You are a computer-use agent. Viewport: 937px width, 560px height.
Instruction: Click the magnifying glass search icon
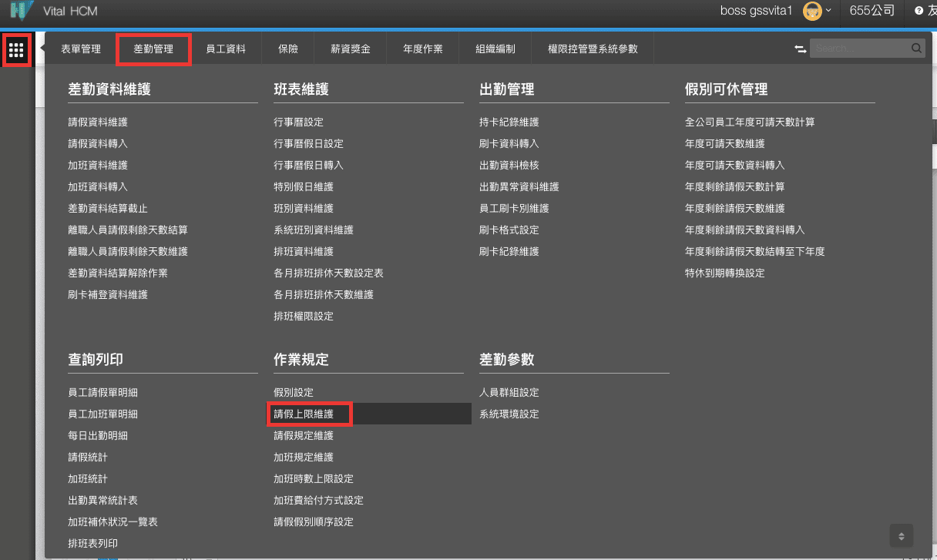pos(916,49)
